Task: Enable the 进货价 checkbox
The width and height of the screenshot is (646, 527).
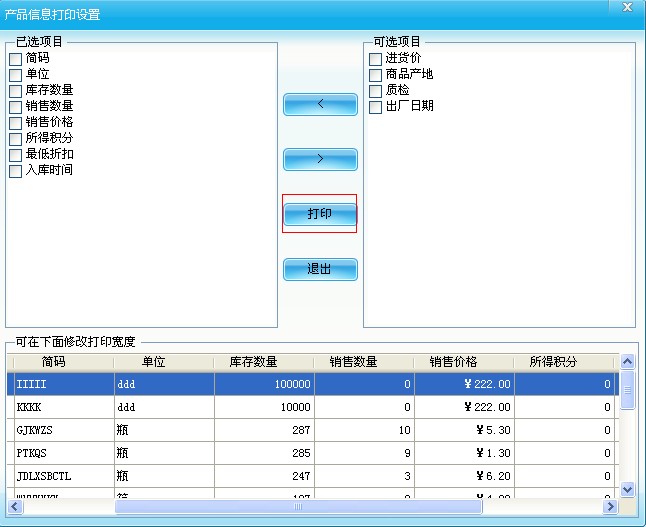Action: [x=376, y=59]
